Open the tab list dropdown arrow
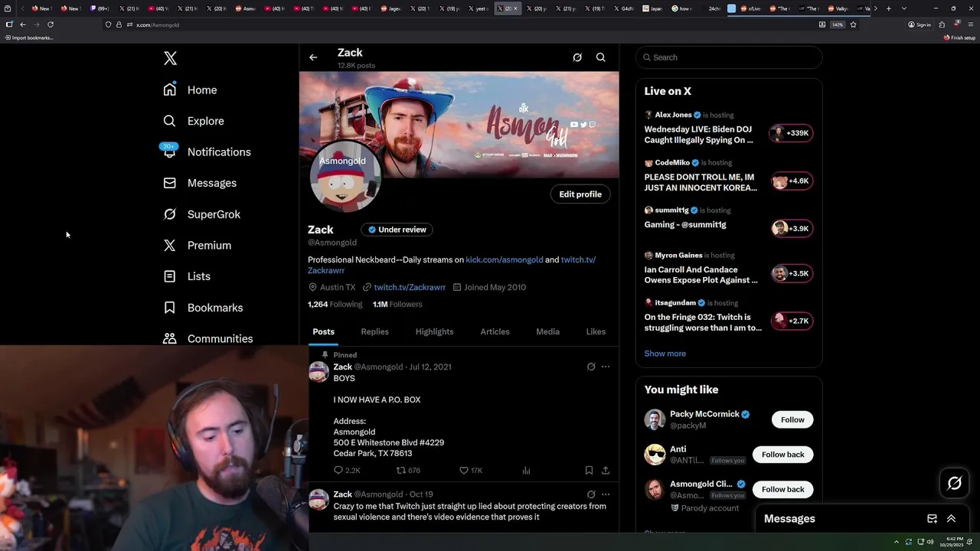Screen dimensions: 980x551 point(904,8)
